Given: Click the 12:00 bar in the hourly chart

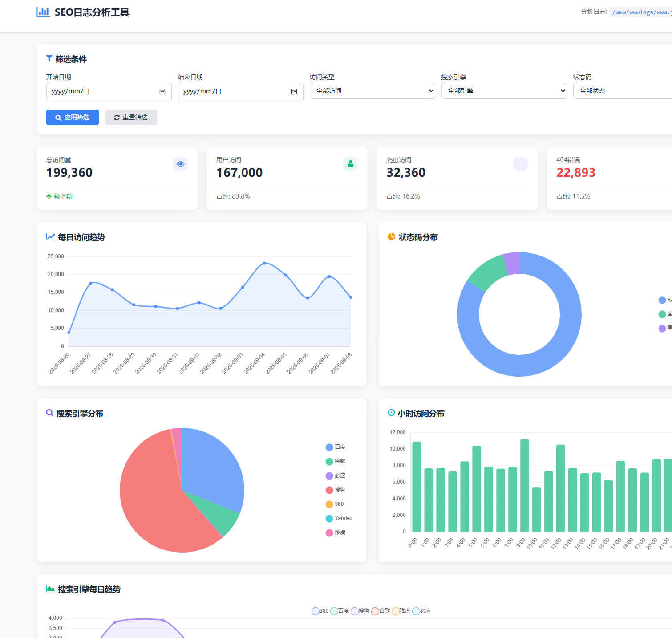Looking at the screenshot, I should 561,488.
